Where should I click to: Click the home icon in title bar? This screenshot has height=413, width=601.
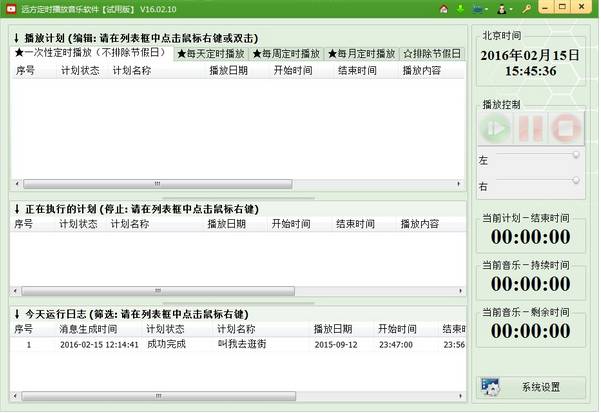tap(443, 9)
